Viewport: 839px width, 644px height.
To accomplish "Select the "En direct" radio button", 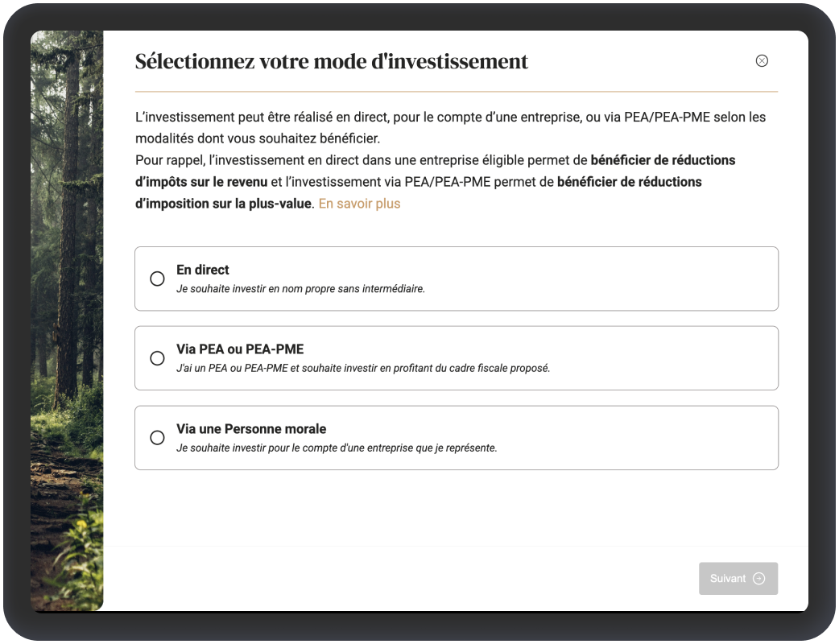I will coord(157,279).
